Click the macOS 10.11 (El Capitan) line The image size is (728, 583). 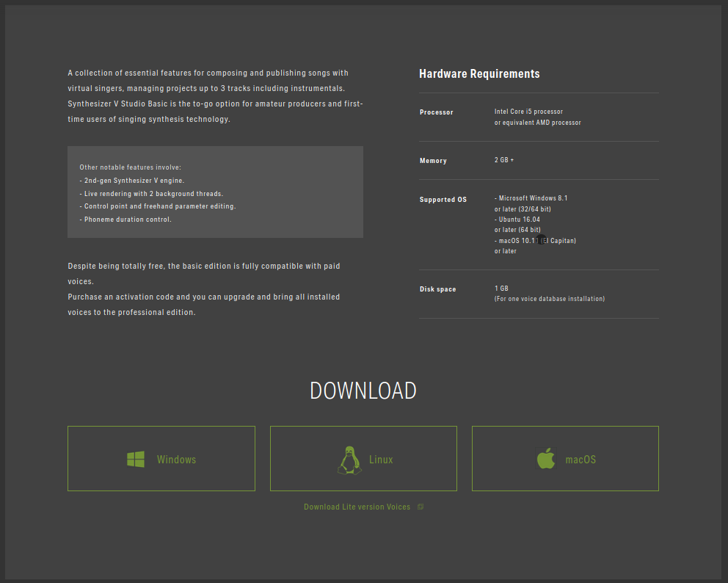pos(535,241)
